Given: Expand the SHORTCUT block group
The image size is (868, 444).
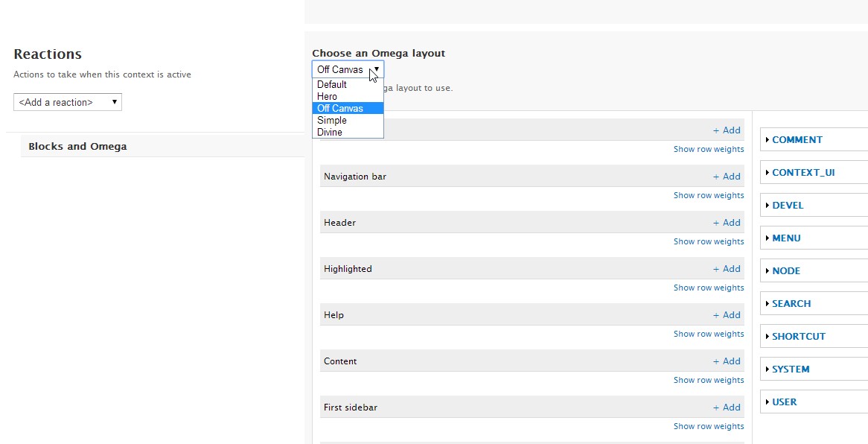Looking at the screenshot, I should [798, 337].
